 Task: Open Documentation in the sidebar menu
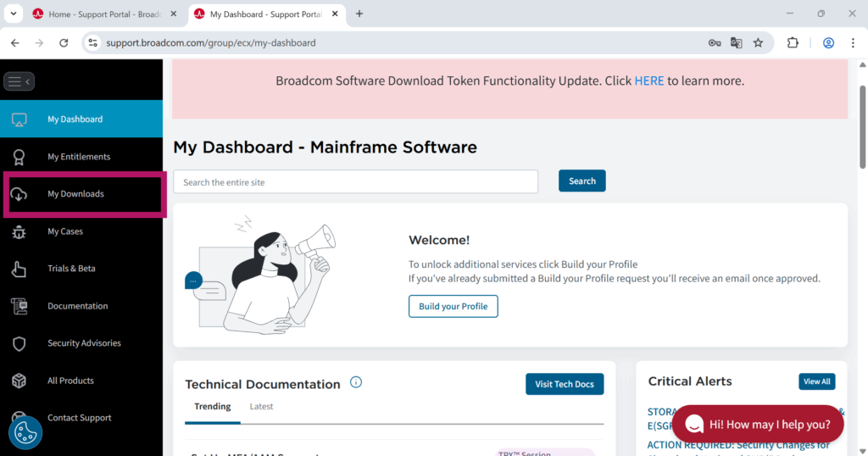pos(77,306)
